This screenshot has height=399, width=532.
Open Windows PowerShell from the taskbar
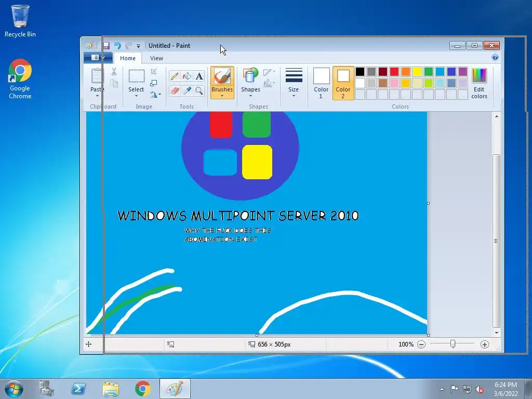(78, 389)
